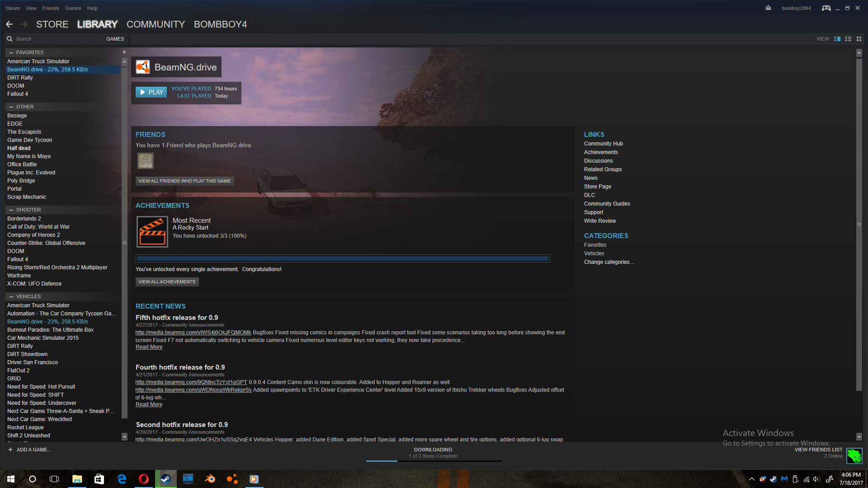Open Task View on taskbar
The height and width of the screenshot is (488, 868).
[x=54, y=479]
